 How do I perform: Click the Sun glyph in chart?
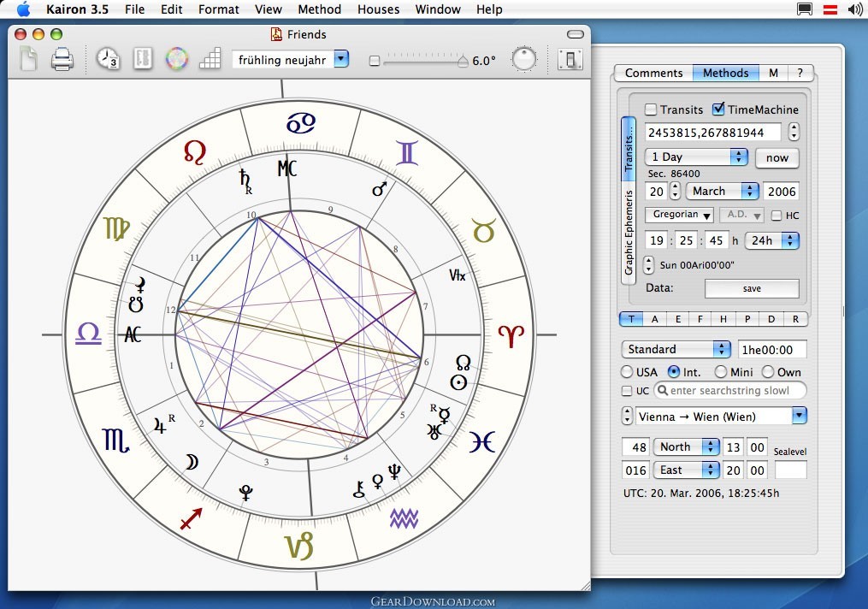[x=458, y=382]
